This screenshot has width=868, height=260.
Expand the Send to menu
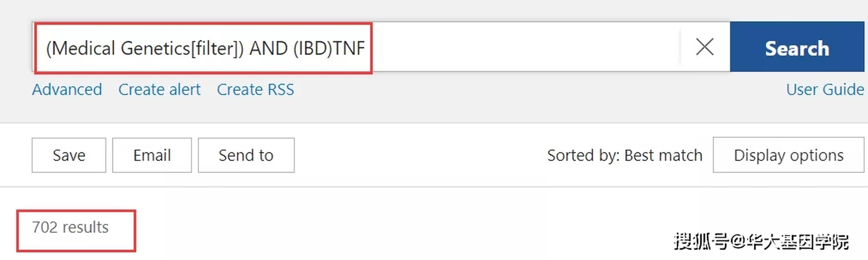pos(246,155)
